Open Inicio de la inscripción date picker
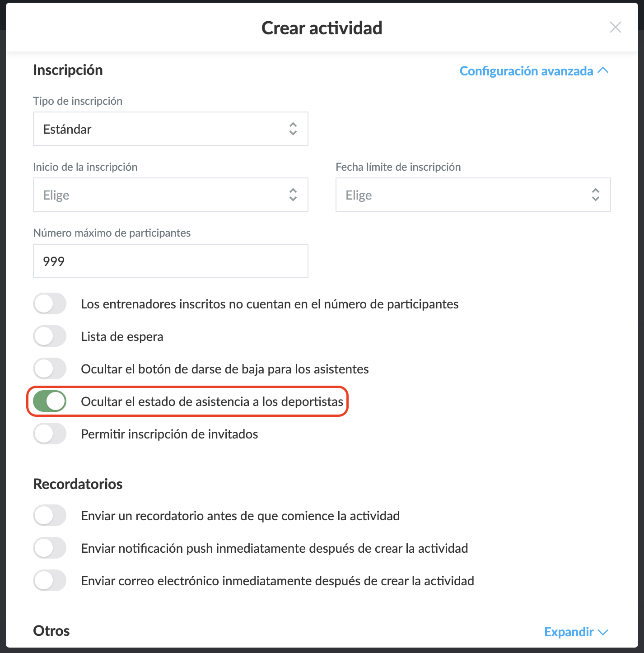 click(170, 195)
